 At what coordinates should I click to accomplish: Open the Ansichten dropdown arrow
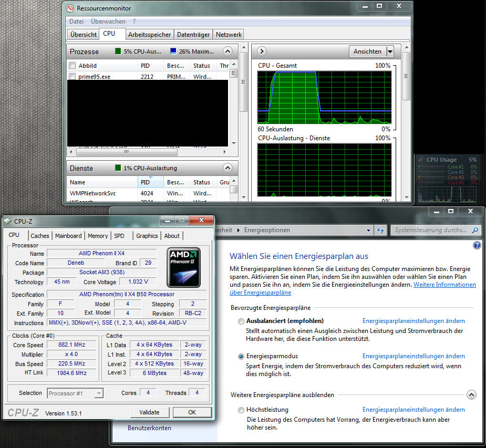point(390,51)
